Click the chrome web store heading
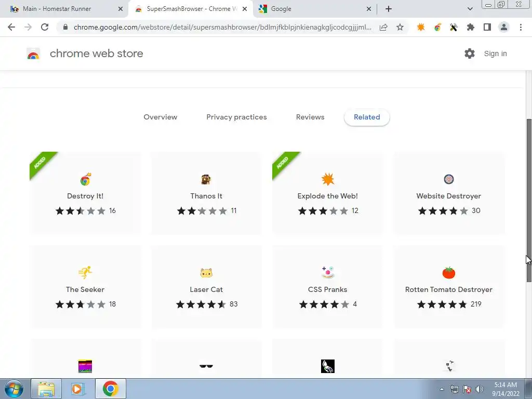The height and width of the screenshot is (399, 532). click(96, 54)
